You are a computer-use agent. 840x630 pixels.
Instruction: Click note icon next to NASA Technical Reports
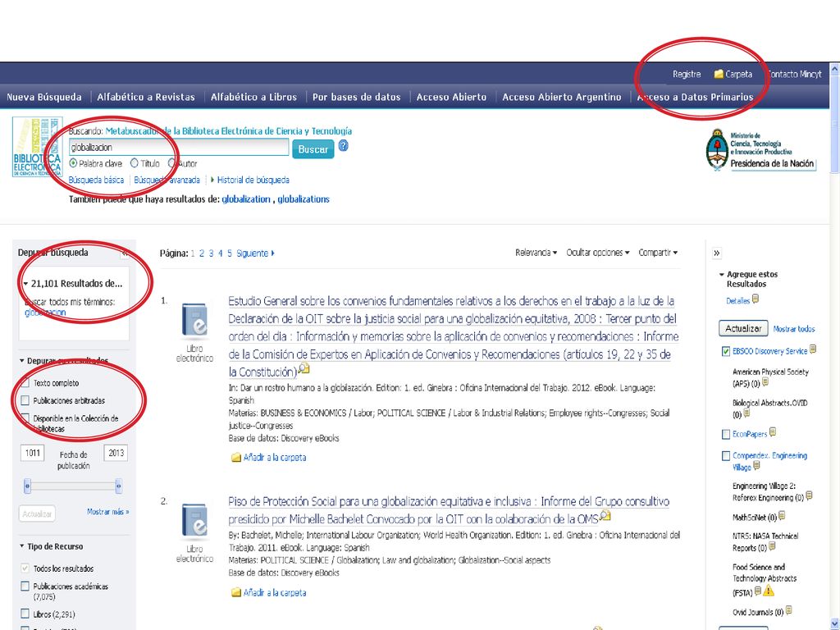coord(772,546)
